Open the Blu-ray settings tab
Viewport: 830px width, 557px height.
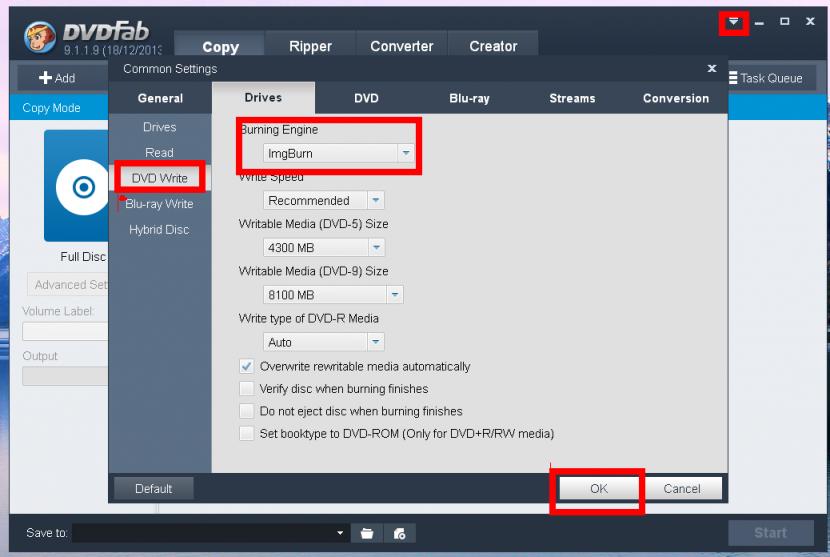(469, 98)
